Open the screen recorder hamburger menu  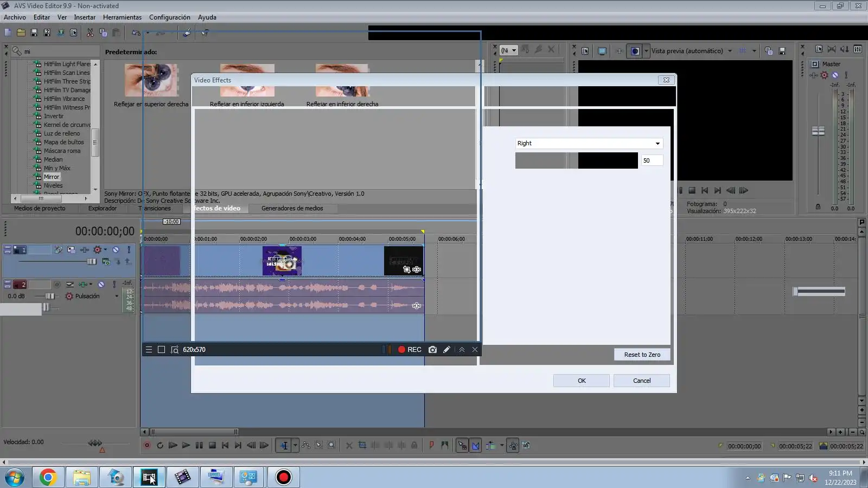coord(149,350)
